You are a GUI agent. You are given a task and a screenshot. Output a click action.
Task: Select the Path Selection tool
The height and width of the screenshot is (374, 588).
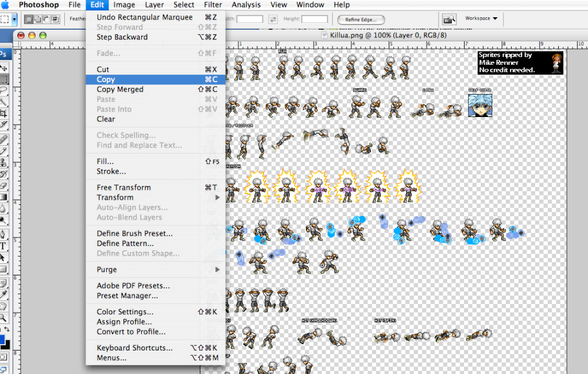[x=4, y=258]
